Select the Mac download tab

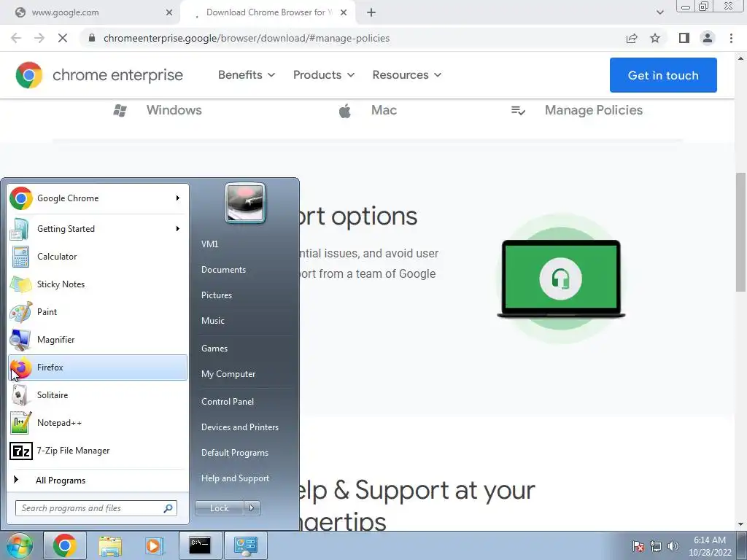[x=368, y=110]
